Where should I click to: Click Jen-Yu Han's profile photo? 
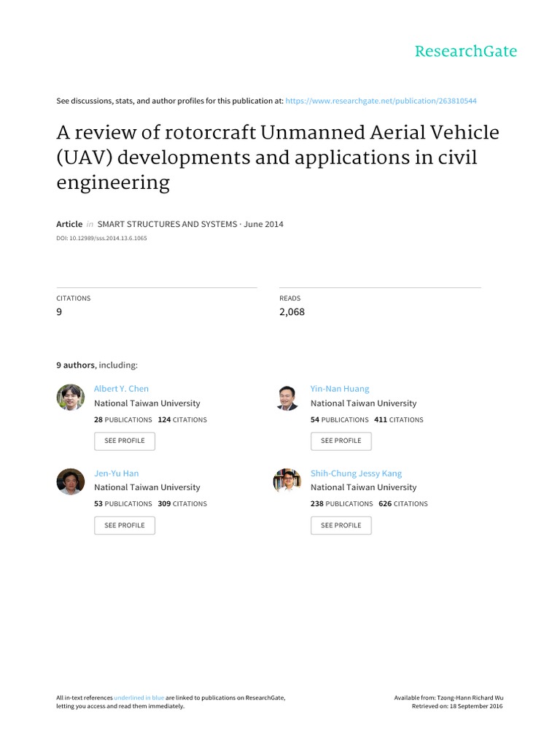tap(71, 481)
